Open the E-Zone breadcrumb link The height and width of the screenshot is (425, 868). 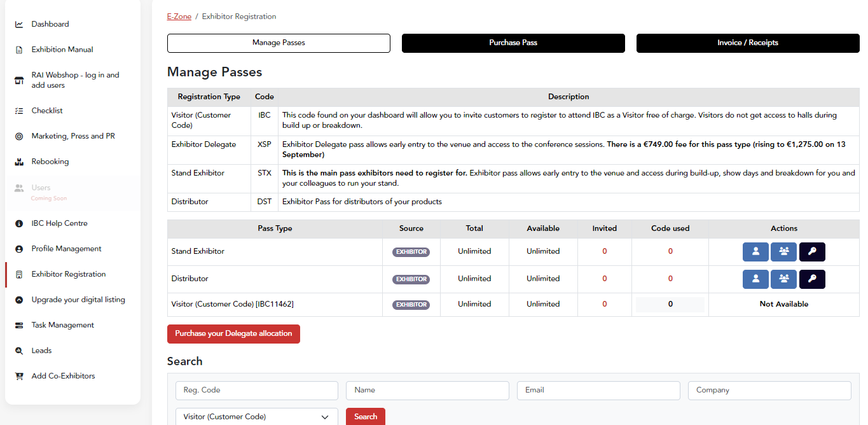click(179, 16)
